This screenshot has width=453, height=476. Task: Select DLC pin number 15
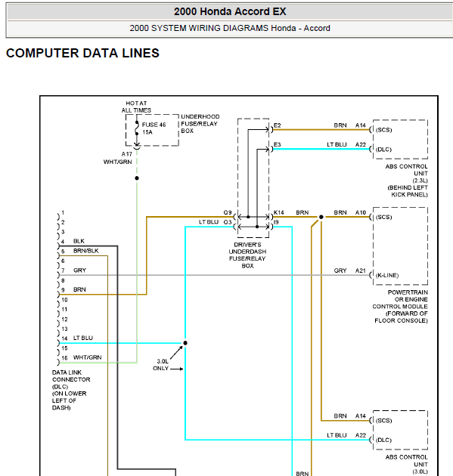pos(64,348)
